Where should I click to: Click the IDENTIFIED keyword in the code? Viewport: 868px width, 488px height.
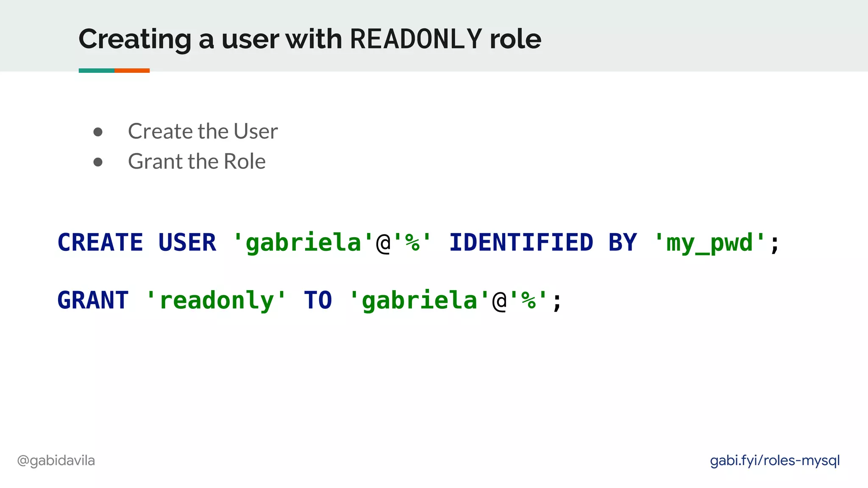pos(521,243)
